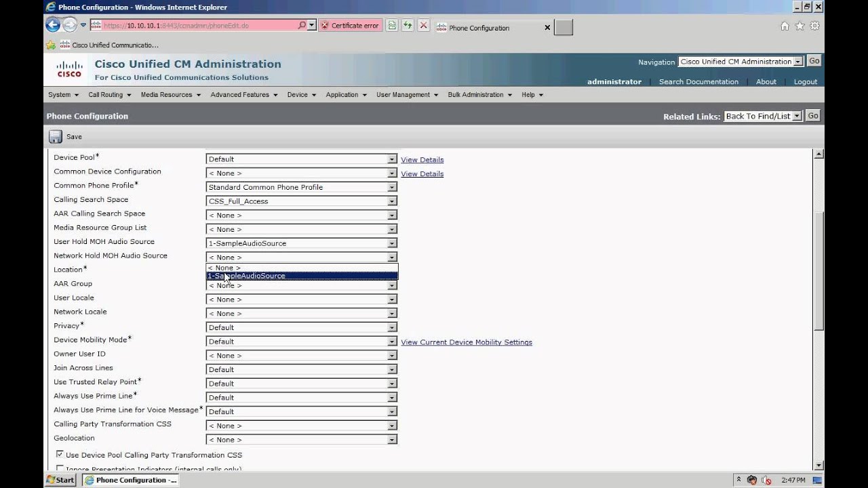
Task: Click the page scrollbar down arrow
Action: click(818, 465)
